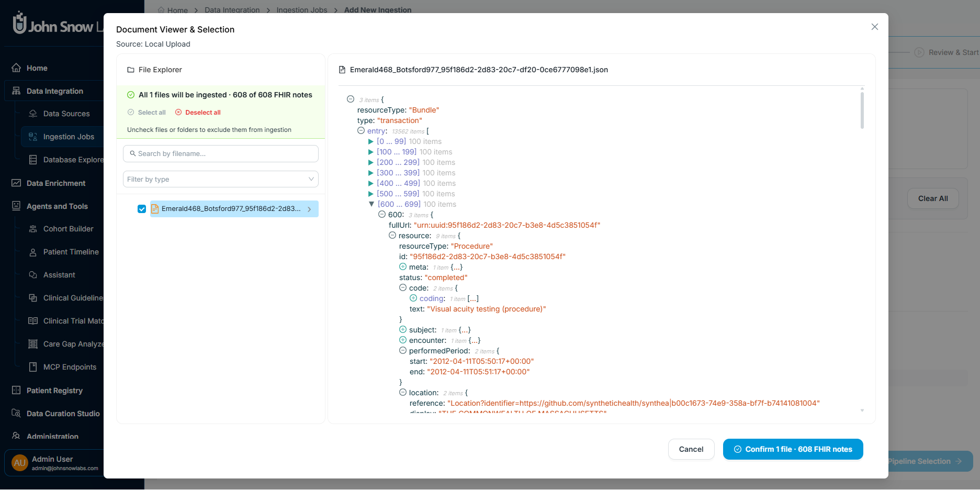Expand the meta node
This screenshot has height=490, width=980.
coord(403,266)
